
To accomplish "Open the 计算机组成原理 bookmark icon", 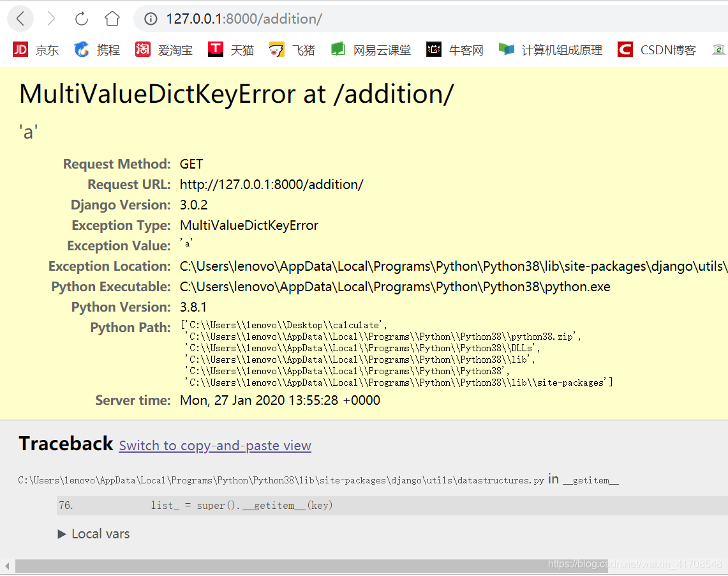I will tap(507, 49).
